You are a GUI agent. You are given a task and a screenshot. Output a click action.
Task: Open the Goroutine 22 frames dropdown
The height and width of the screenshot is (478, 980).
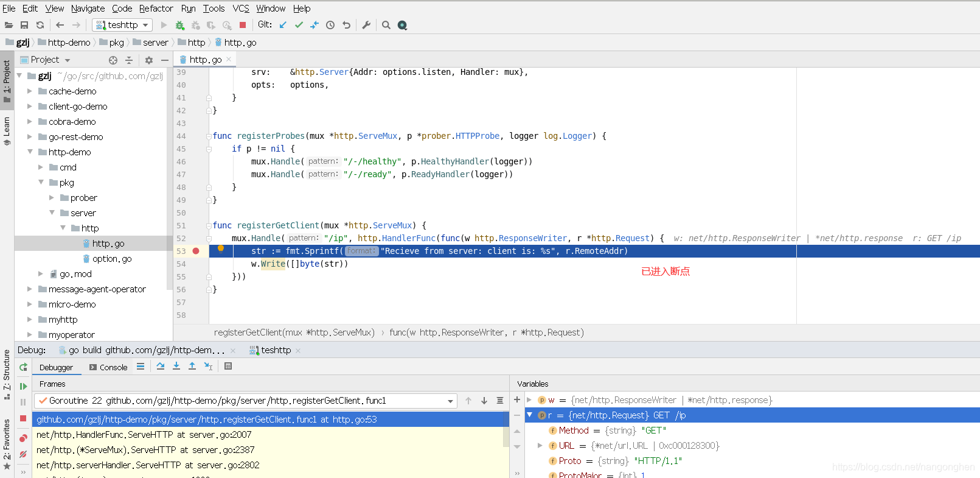point(451,401)
